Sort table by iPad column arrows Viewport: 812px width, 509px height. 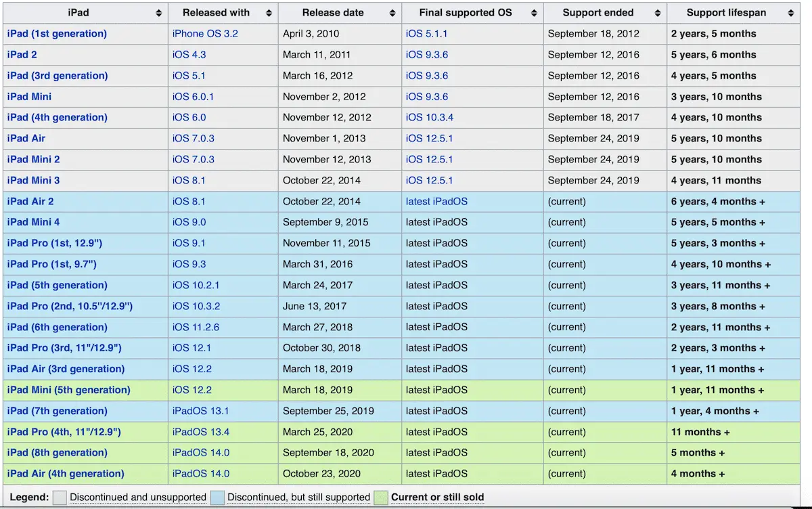[x=158, y=13]
